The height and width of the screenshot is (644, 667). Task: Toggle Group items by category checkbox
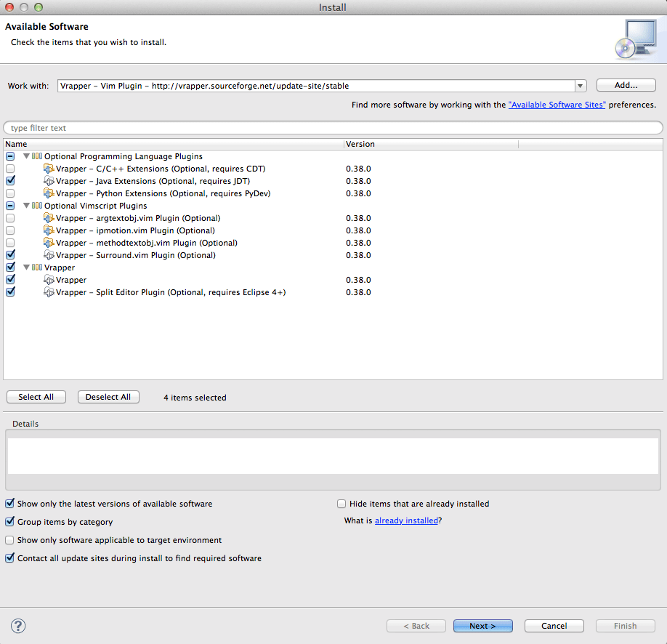(9, 521)
